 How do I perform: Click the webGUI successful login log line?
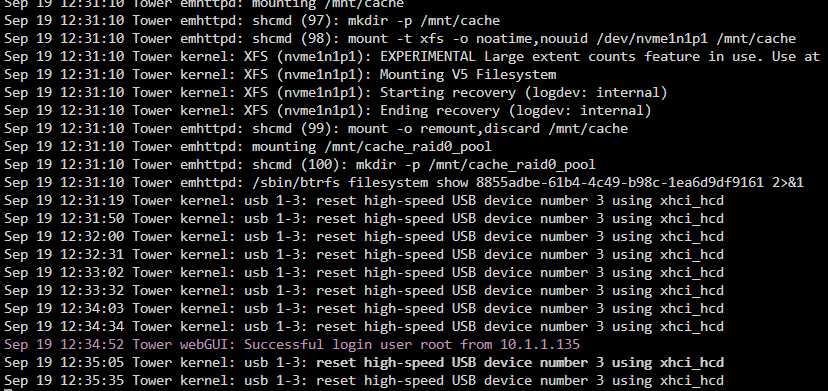292,345
